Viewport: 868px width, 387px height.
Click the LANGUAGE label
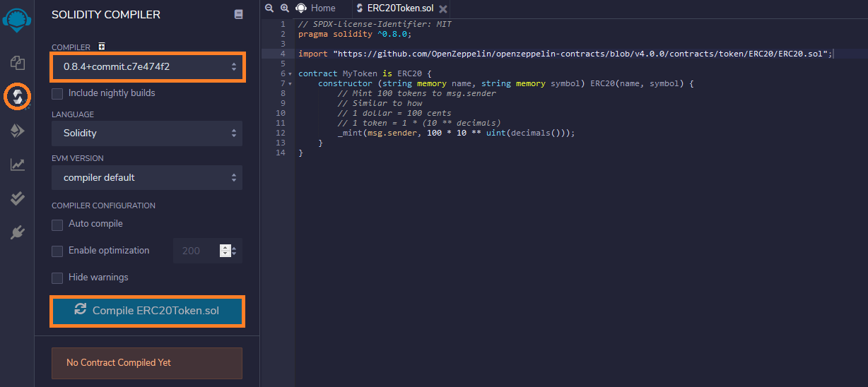click(73, 114)
